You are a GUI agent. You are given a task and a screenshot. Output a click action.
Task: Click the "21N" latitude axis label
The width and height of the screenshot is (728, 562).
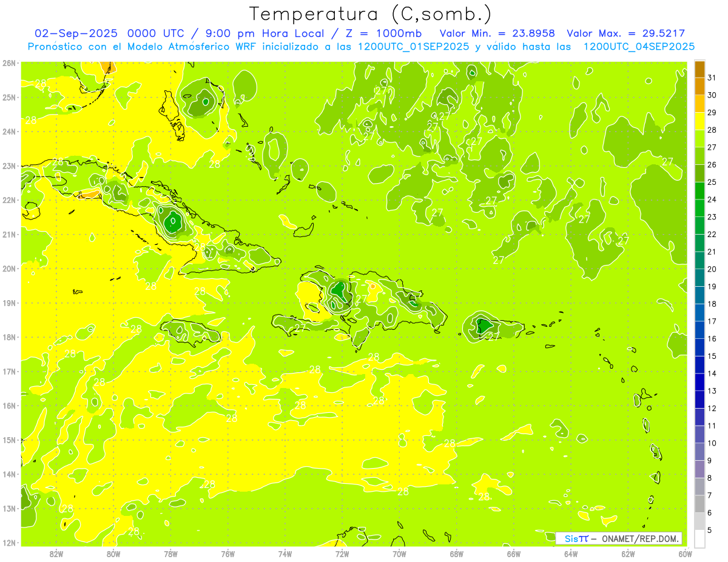pyautogui.click(x=9, y=235)
